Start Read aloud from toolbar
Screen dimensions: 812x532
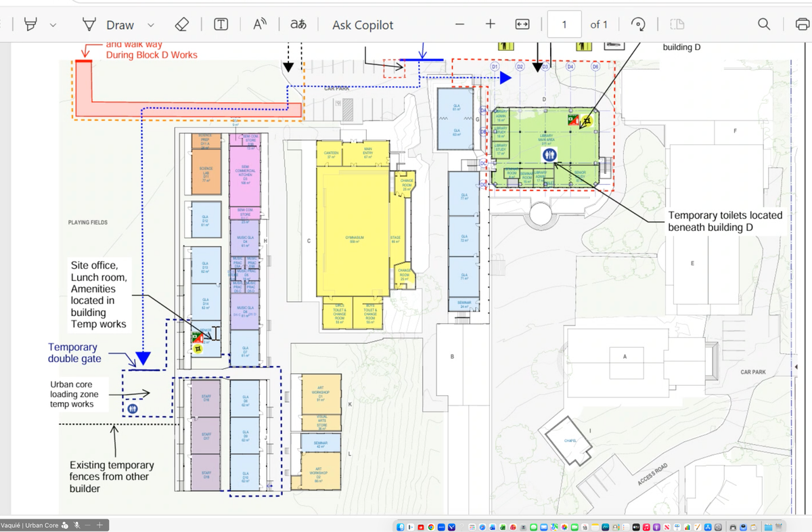click(261, 24)
